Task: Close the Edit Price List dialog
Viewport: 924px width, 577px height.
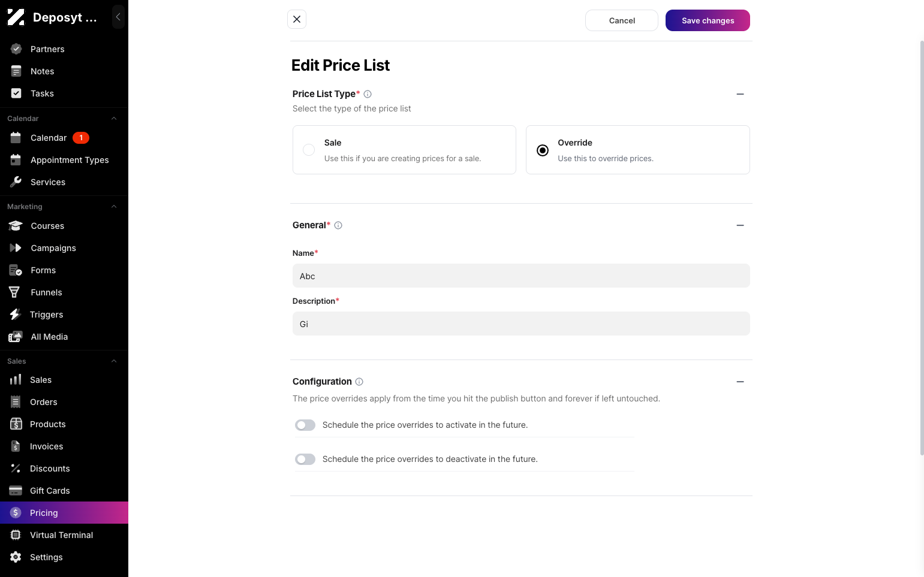Action: 297,19
